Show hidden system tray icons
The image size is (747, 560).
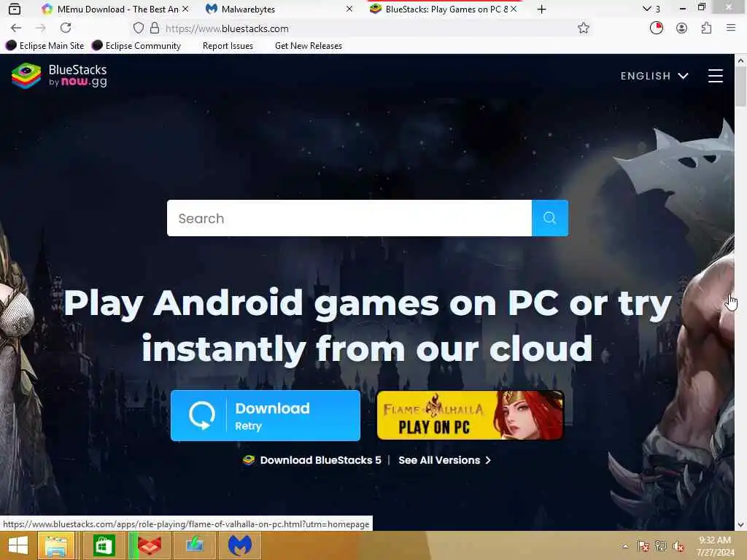point(625,546)
